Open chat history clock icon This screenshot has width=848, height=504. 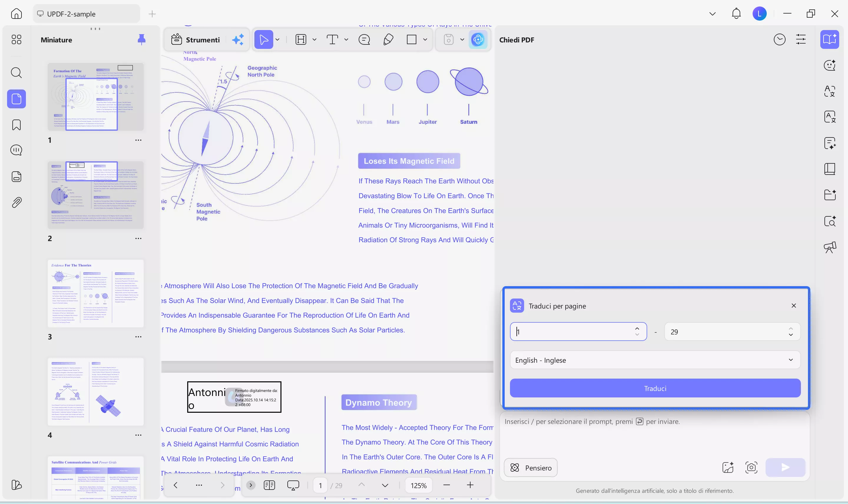click(779, 40)
